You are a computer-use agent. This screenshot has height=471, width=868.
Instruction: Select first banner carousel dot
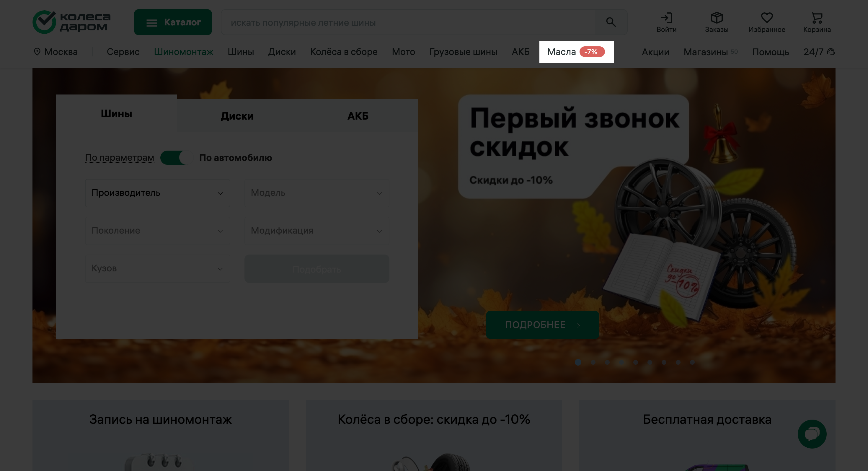(x=578, y=362)
